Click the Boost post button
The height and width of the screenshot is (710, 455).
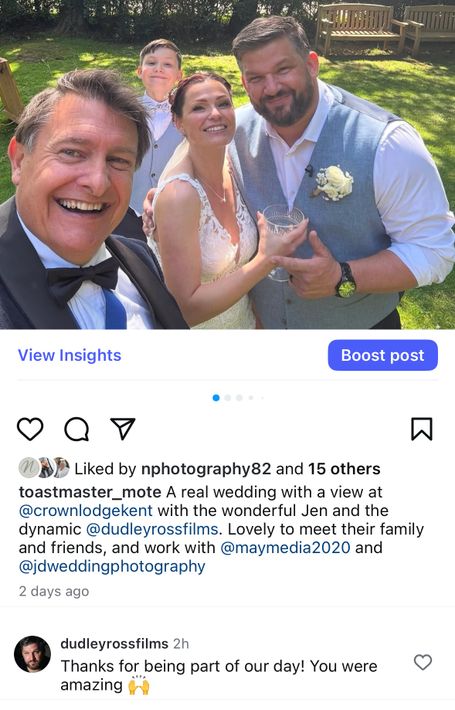click(383, 355)
